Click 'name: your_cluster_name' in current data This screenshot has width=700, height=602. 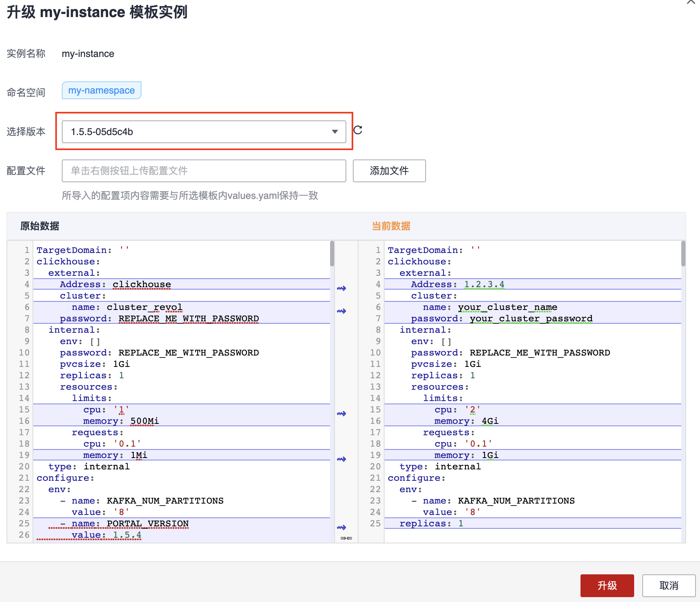(490, 307)
